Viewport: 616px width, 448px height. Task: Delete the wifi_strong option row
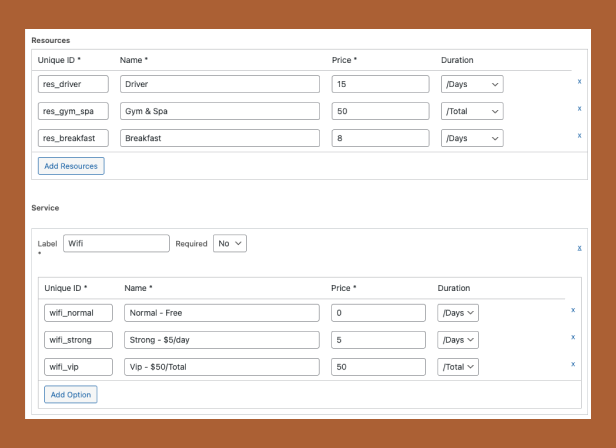point(573,337)
